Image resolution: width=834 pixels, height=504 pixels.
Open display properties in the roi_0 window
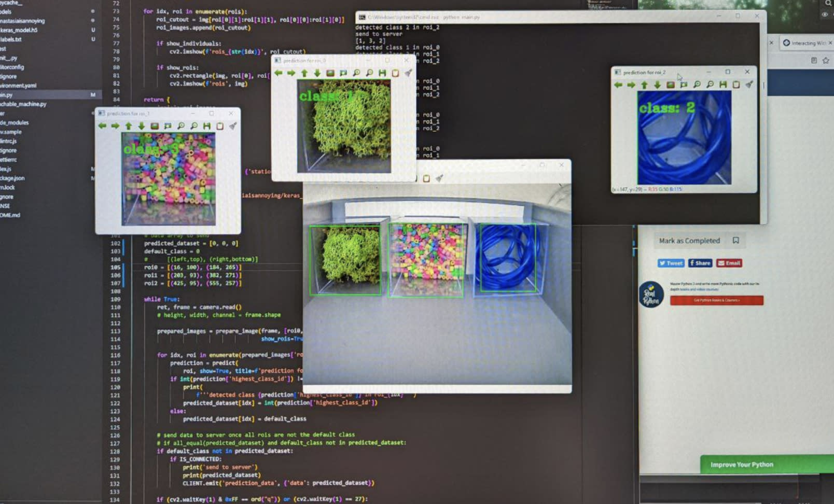pos(408,73)
